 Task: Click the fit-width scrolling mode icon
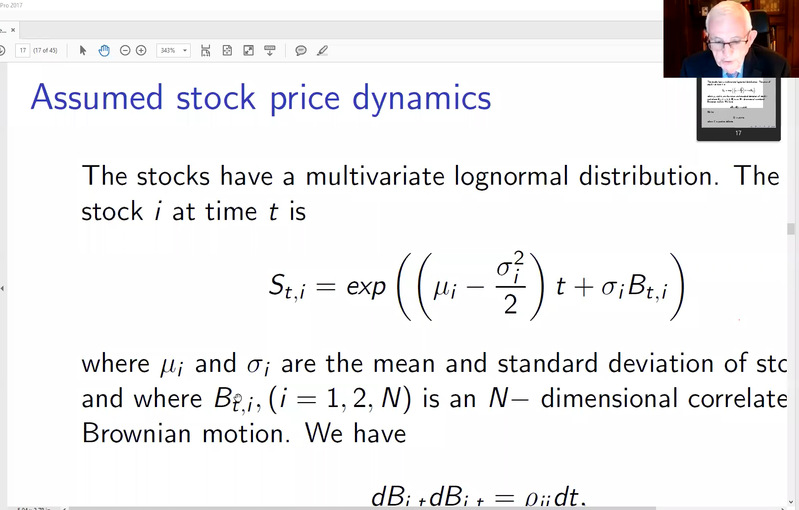(205, 50)
